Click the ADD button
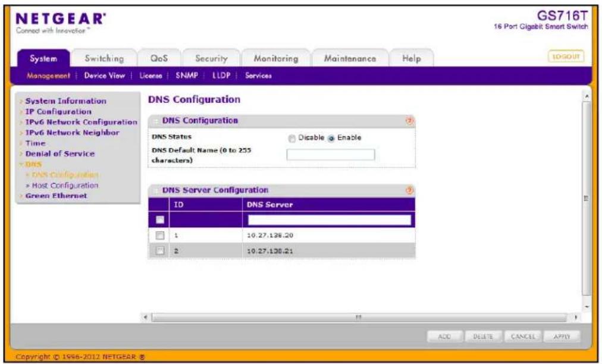Image resolution: width=602 pixels, height=364 pixels. 444,337
